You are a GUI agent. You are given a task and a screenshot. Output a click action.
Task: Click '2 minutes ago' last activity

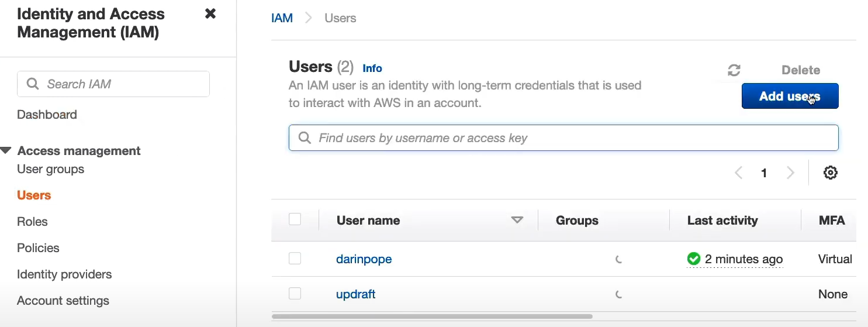(x=743, y=259)
